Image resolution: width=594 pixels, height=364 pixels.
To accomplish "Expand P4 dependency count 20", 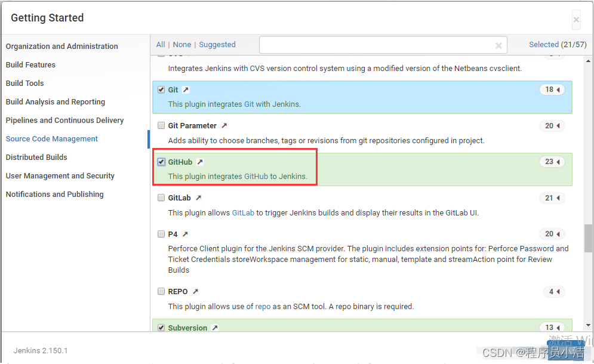I will point(552,234).
